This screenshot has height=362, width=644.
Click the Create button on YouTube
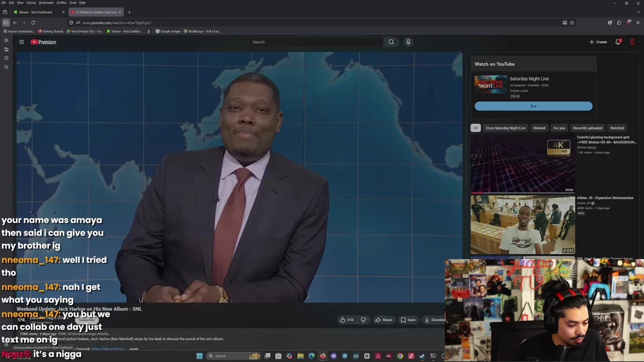(x=598, y=42)
